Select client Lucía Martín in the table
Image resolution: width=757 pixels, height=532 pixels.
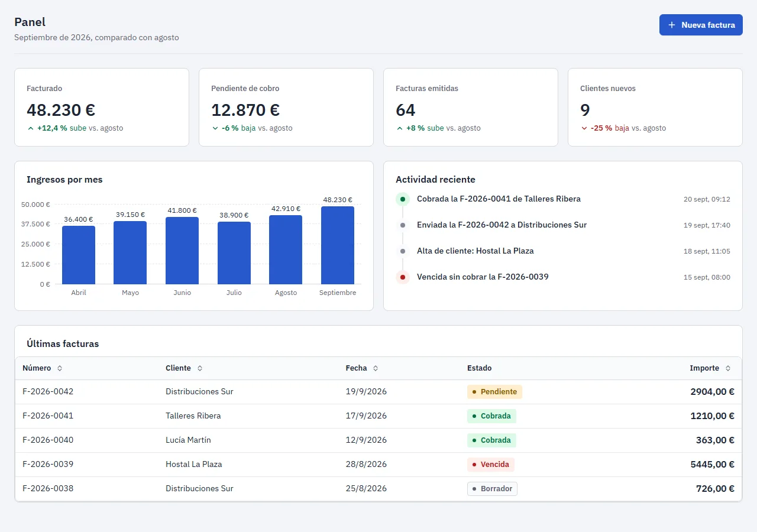pyautogui.click(x=188, y=440)
